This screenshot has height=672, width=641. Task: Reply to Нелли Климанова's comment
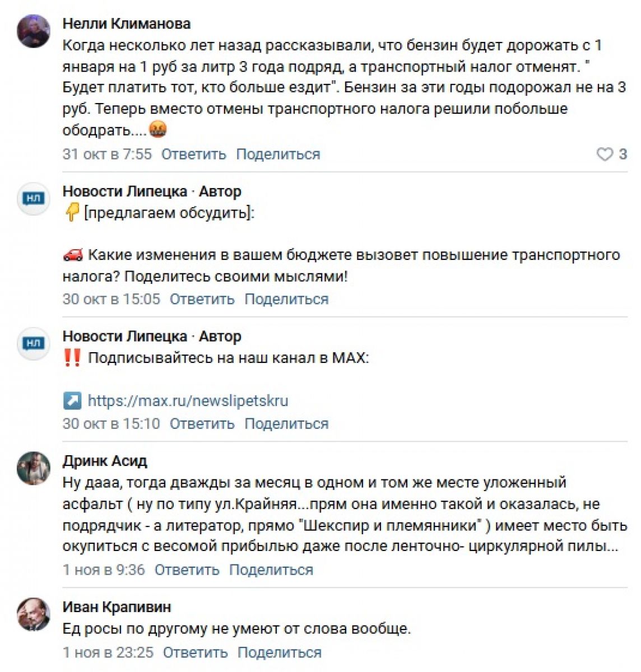pos(193,155)
